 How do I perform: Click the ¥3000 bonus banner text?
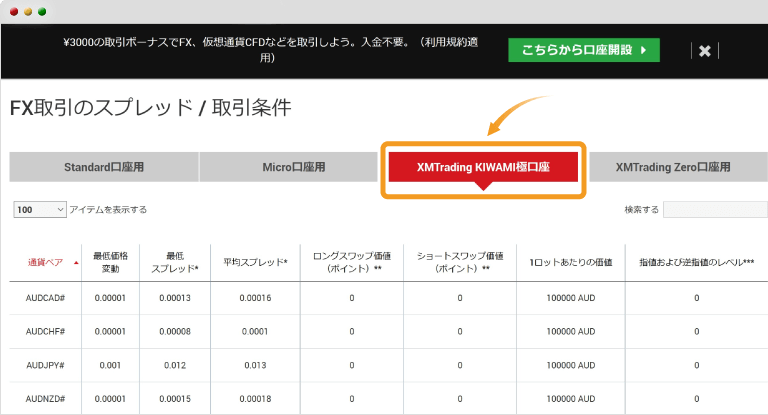coord(270,50)
